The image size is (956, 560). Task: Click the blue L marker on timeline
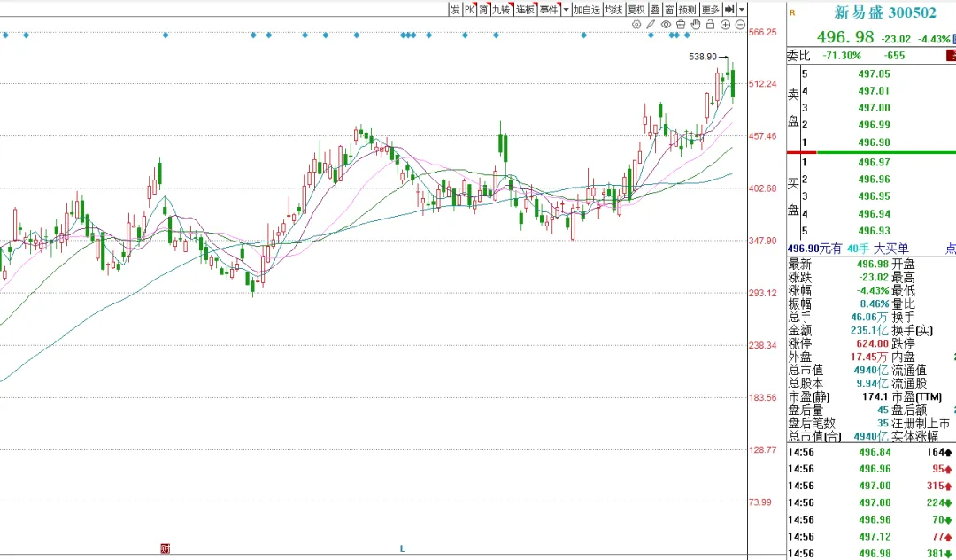point(403,549)
